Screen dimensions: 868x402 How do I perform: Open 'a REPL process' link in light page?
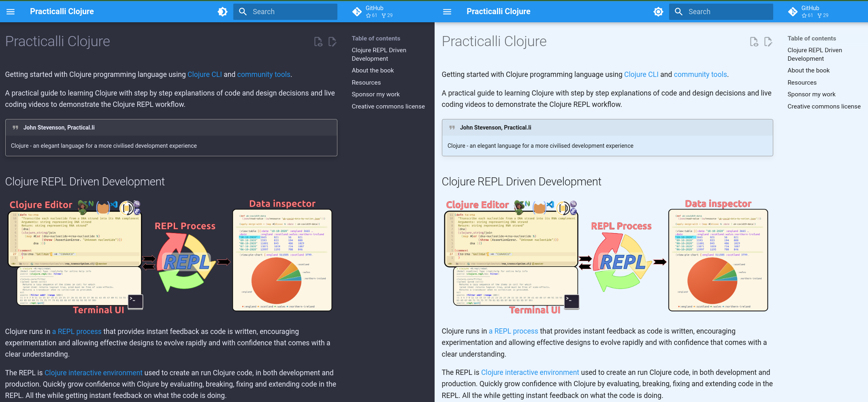513,331
